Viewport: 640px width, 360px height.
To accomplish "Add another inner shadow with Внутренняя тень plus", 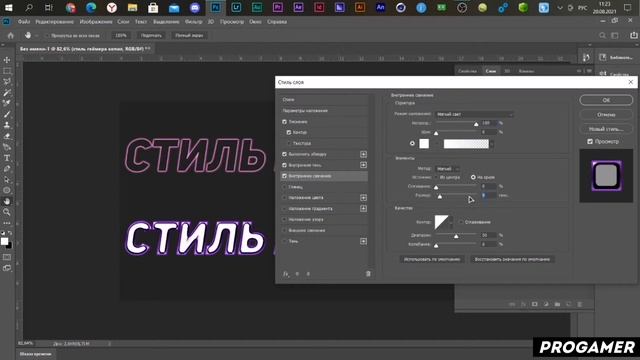I will 363,165.
